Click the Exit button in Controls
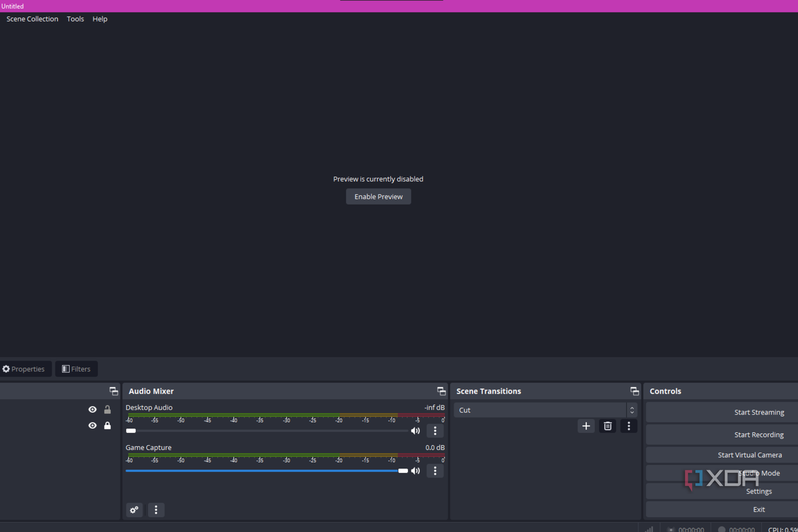 (722, 509)
